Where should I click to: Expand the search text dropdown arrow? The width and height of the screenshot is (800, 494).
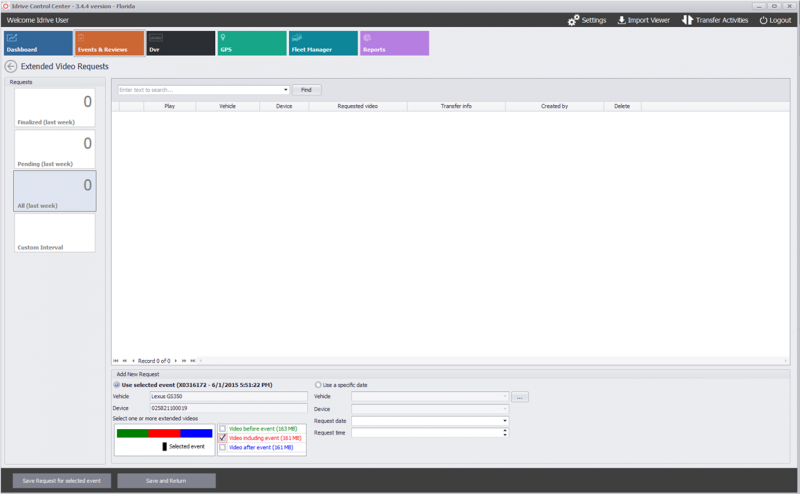(x=285, y=90)
